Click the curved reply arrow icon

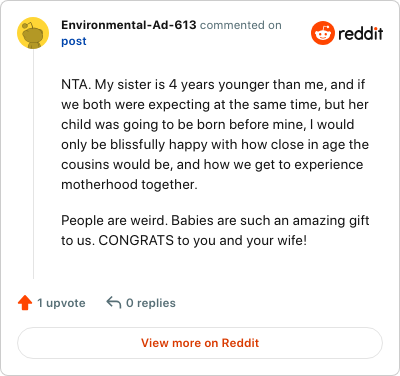click(x=114, y=303)
